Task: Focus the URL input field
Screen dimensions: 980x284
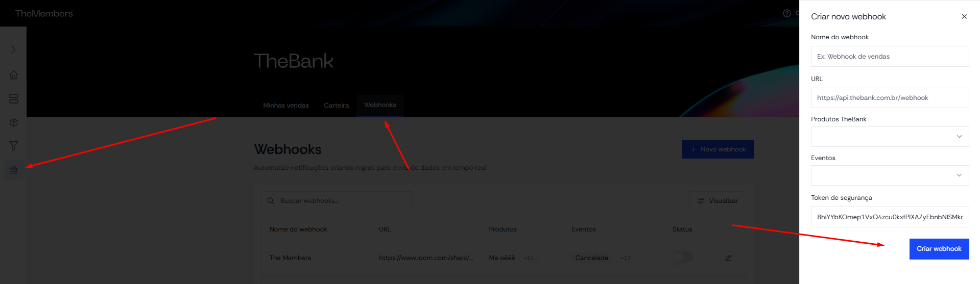Action: click(890, 98)
